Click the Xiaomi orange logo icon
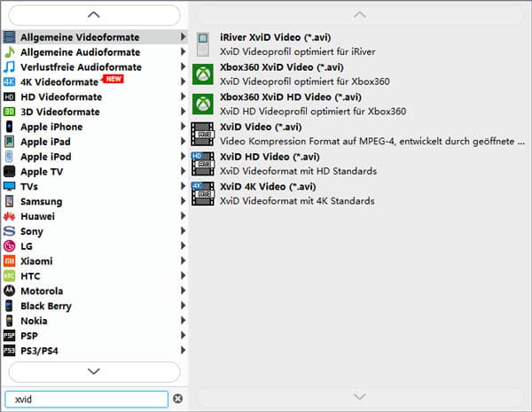This screenshot has width=532, height=412. point(9,261)
